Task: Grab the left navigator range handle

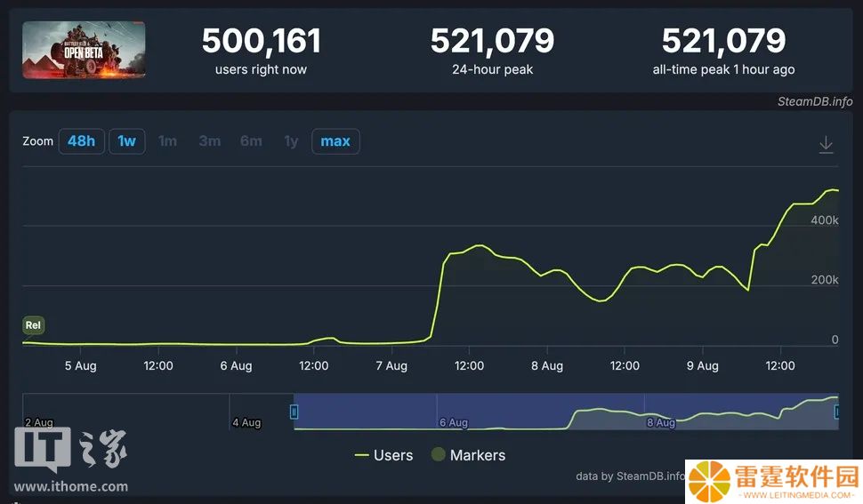Action: [294, 412]
